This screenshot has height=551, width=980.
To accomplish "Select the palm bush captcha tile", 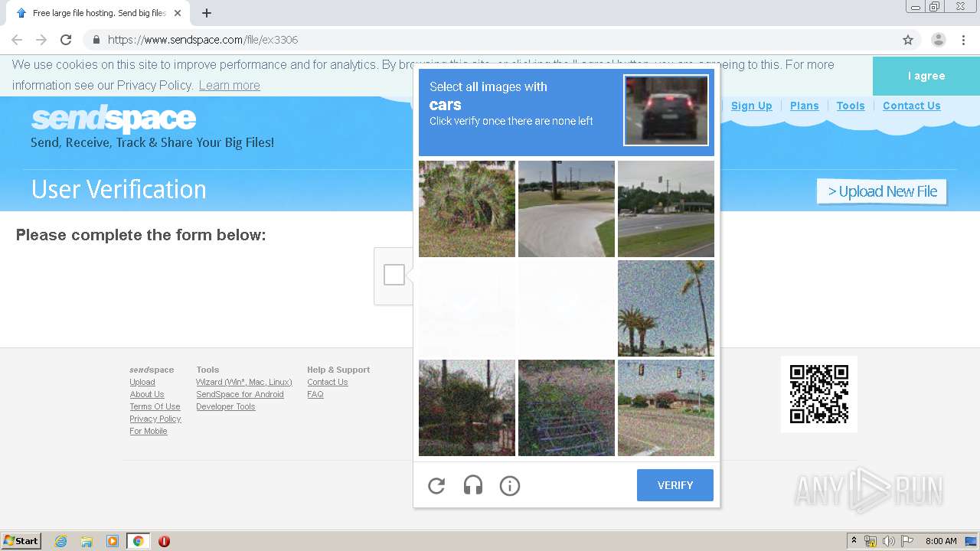I will point(467,209).
